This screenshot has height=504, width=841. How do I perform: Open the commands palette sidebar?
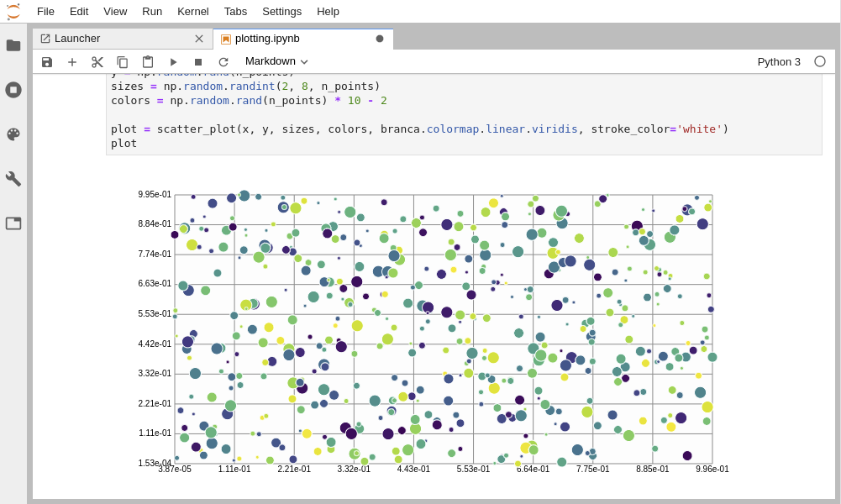coord(13,134)
